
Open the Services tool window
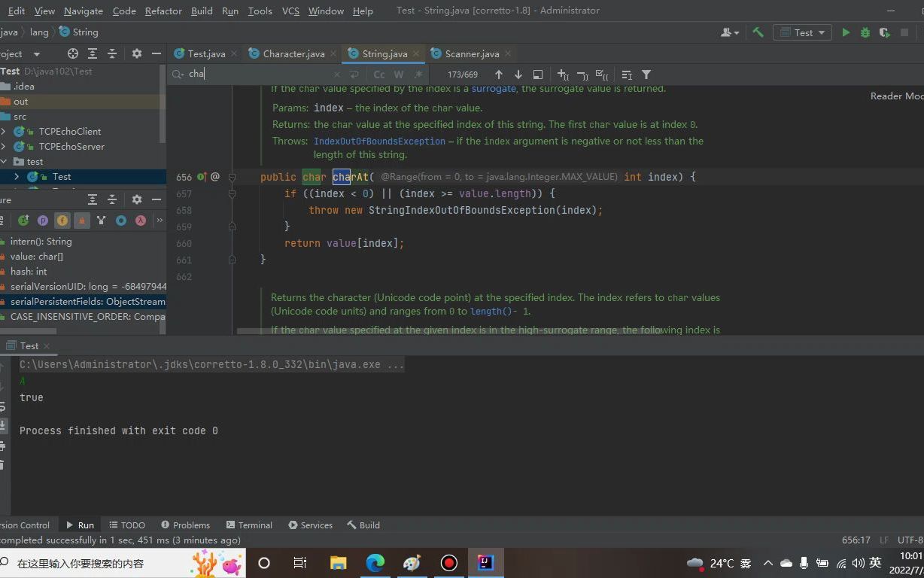[x=310, y=525]
